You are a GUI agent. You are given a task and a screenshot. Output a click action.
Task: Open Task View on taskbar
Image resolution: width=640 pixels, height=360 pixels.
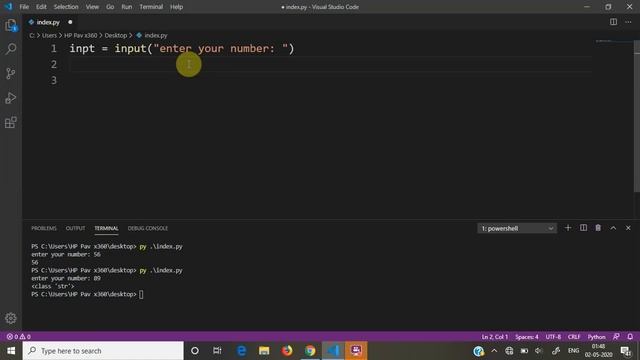217,351
